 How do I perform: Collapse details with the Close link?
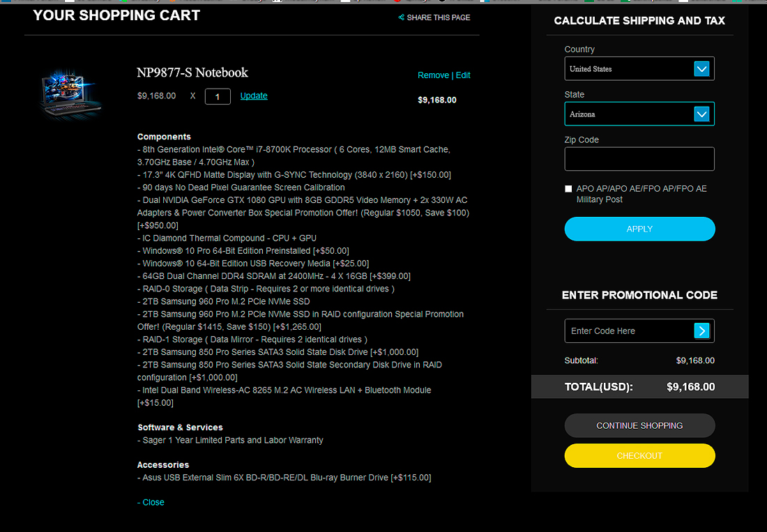point(151,502)
